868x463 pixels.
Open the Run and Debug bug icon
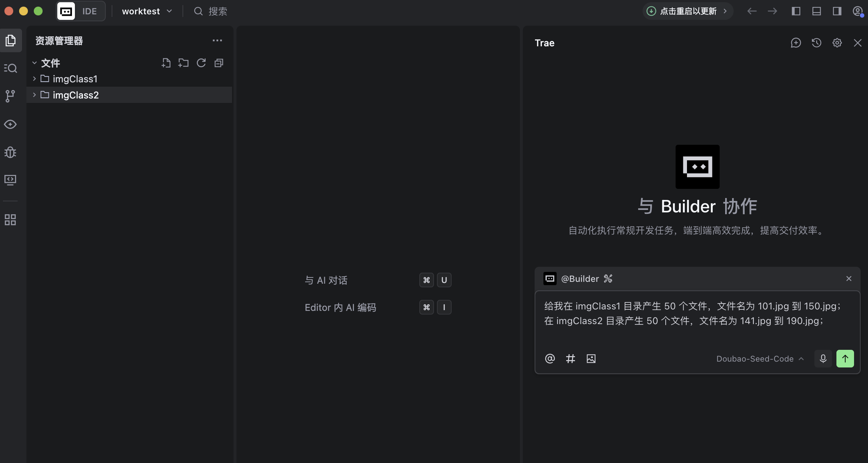pos(10,152)
